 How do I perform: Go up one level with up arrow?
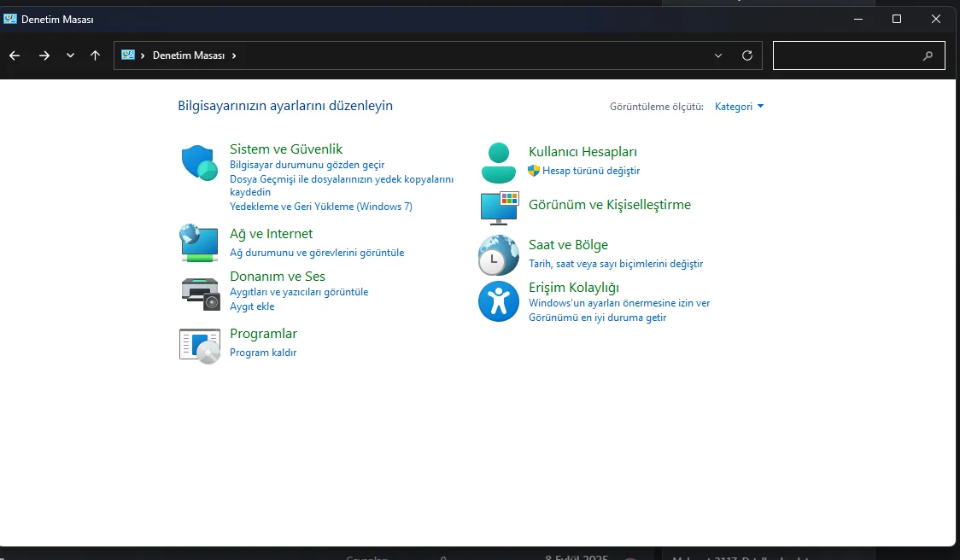(x=95, y=55)
